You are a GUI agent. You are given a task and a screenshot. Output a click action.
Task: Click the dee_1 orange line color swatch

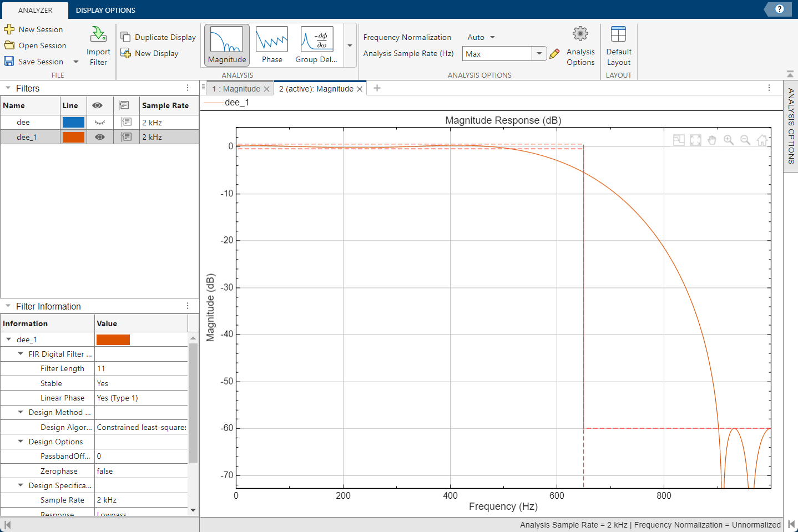[73, 136]
